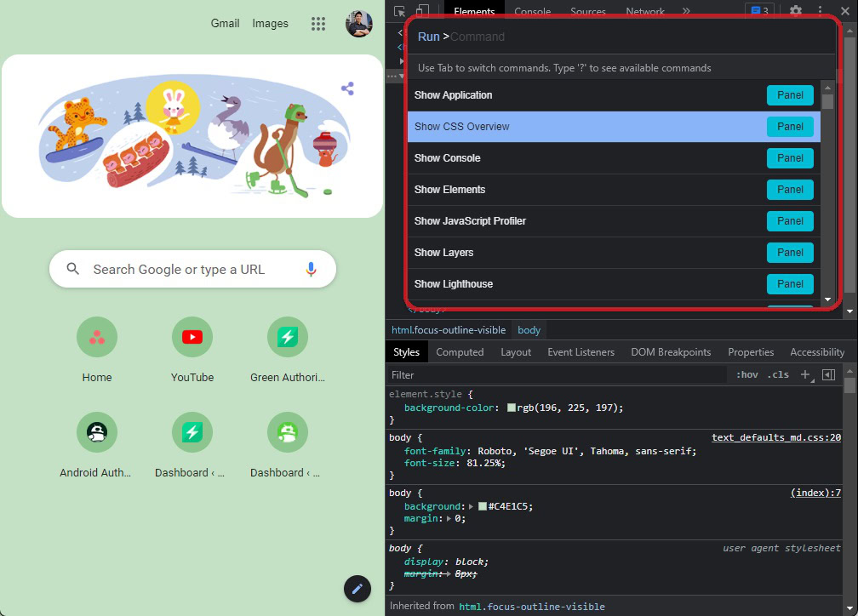Run the Show Application command
The image size is (858, 616).
(x=614, y=95)
